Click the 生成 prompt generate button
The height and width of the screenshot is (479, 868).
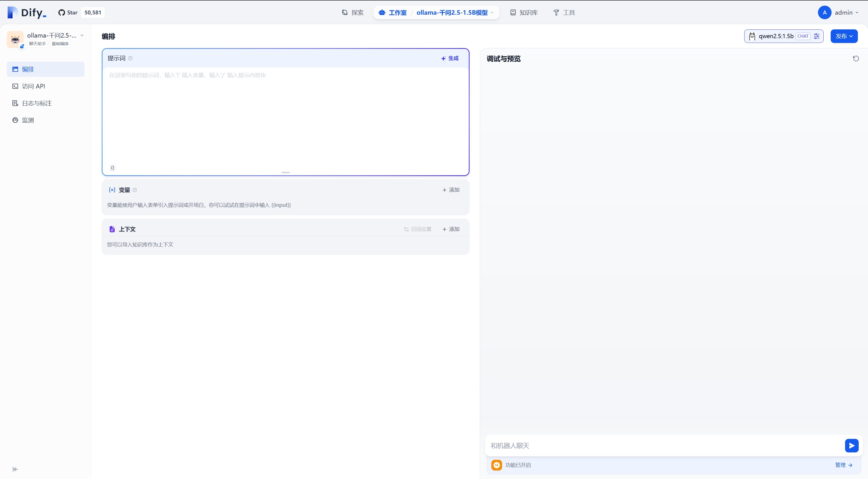tap(450, 58)
